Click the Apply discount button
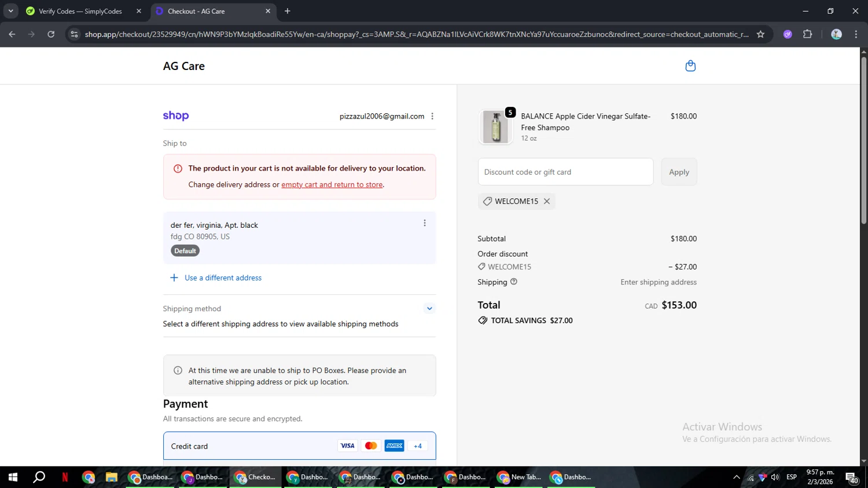This screenshot has width=868, height=488. 679,172
